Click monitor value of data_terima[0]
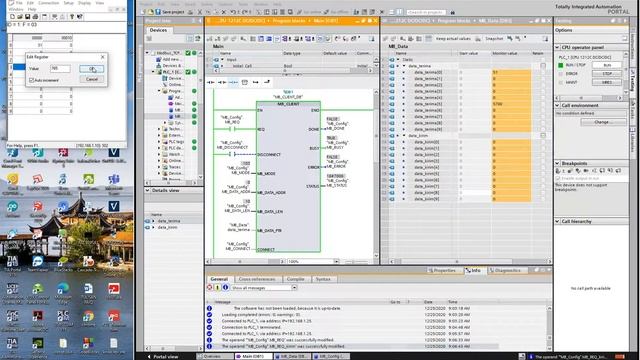Viewport: 640px width, 360px height. [511, 72]
